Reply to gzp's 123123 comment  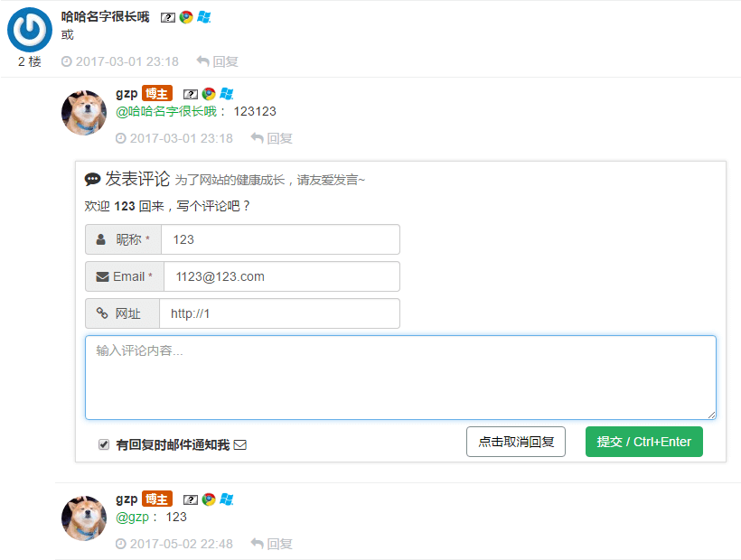pyautogui.click(x=272, y=138)
